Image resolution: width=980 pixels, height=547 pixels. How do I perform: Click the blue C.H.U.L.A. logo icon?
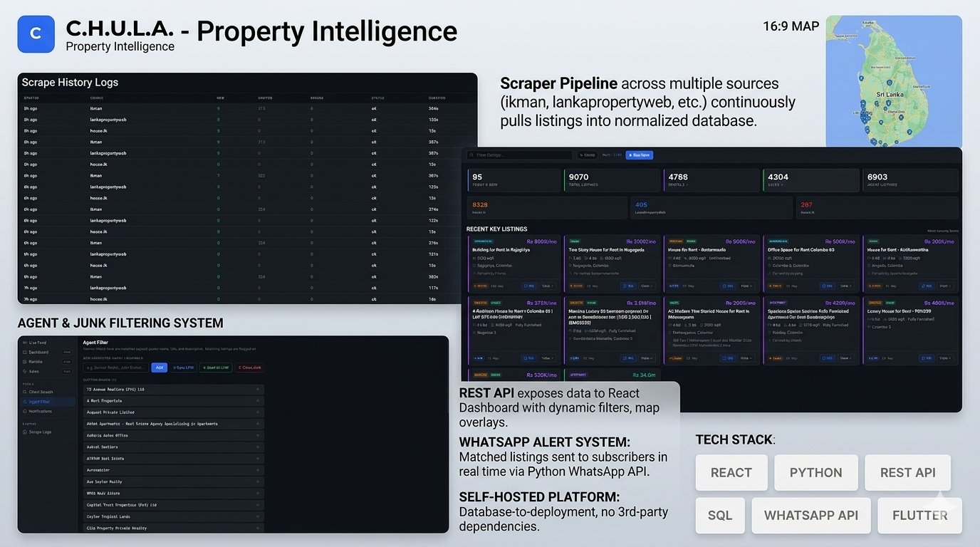[36, 34]
